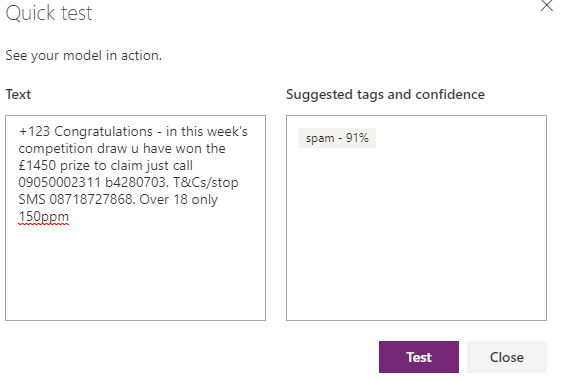
Task: Place cursor on SMS number 08718727868
Action: 92,200
